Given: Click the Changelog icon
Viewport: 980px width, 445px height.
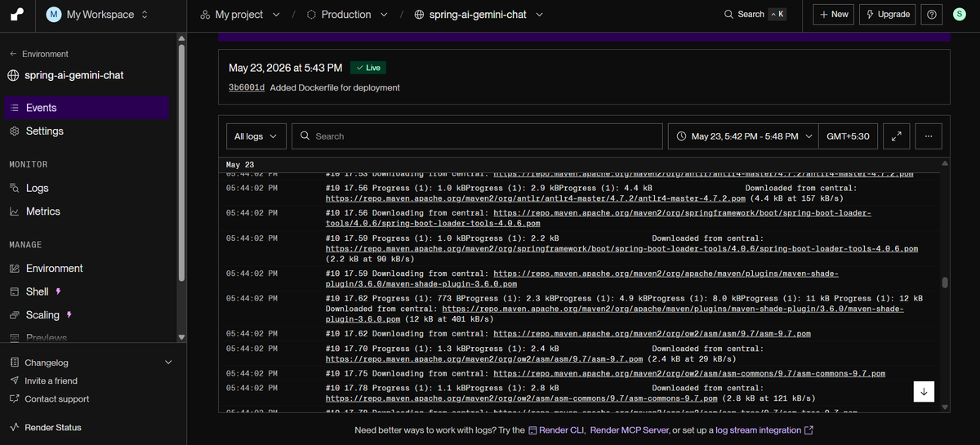Looking at the screenshot, I should coord(14,363).
